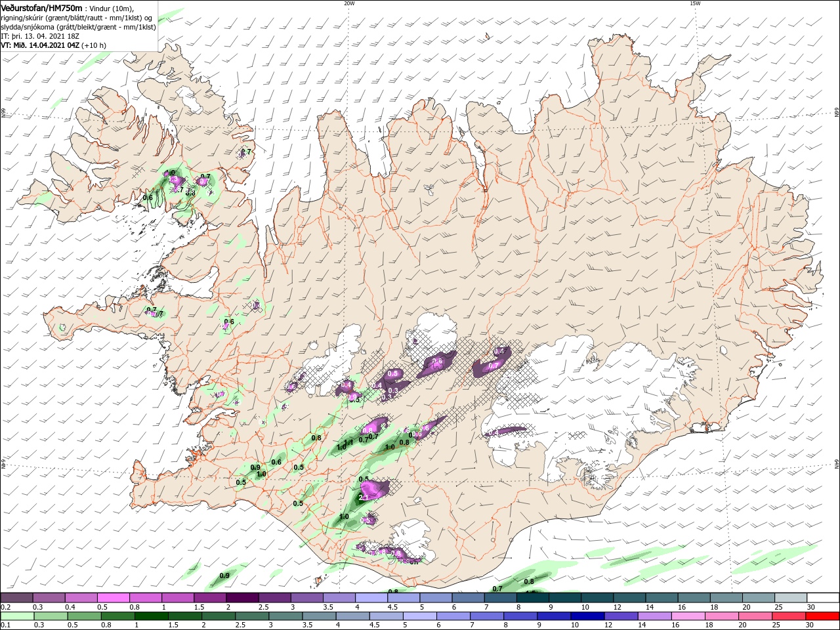
Task: Pick the white 30 snow legend swatch
Action: [x=823, y=598]
